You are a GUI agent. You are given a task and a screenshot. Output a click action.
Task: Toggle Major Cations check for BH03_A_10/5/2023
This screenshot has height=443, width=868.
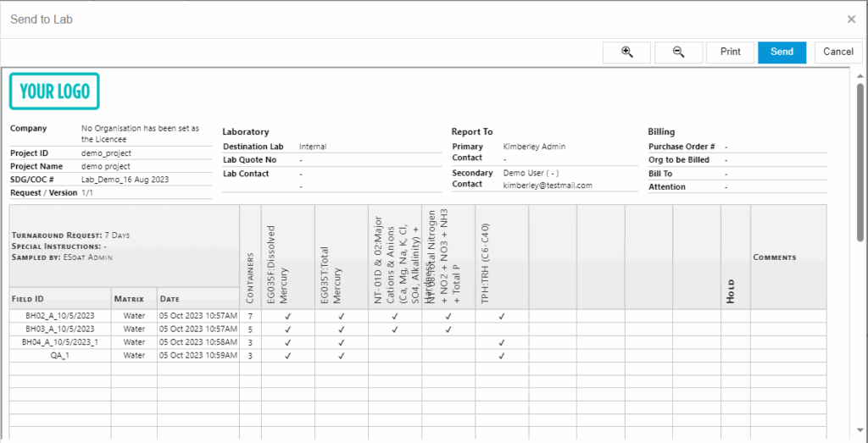[394, 329]
